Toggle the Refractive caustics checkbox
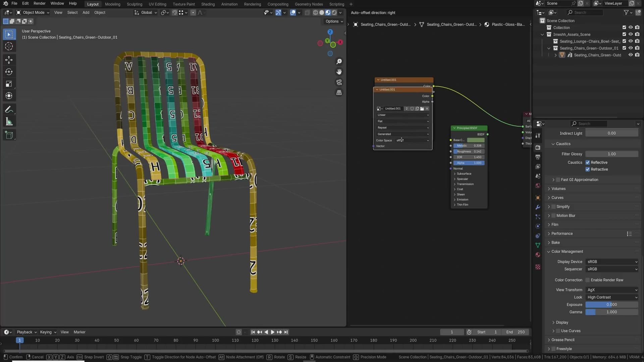The height and width of the screenshot is (362, 644). point(588,169)
